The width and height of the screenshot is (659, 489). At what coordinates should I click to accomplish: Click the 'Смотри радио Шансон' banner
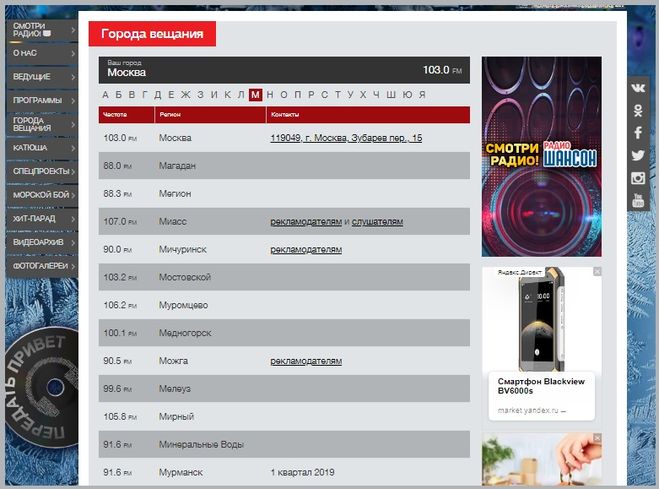click(541, 157)
